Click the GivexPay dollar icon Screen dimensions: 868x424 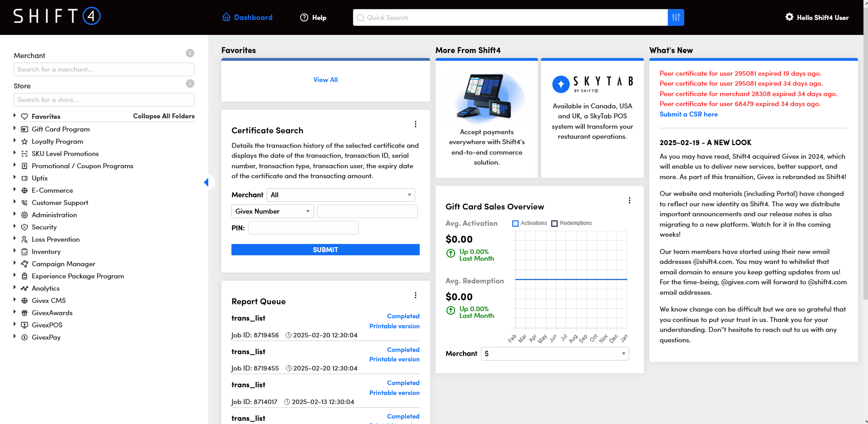(x=25, y=337)
